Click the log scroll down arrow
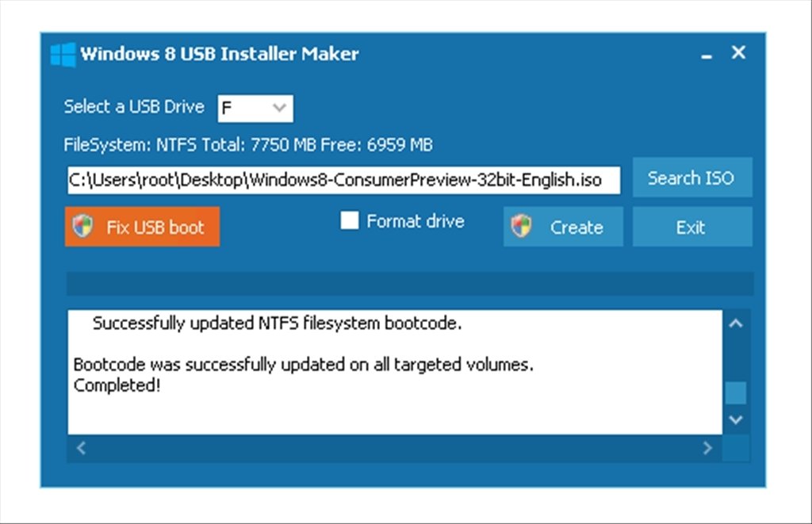 click(x=736, y=419)
